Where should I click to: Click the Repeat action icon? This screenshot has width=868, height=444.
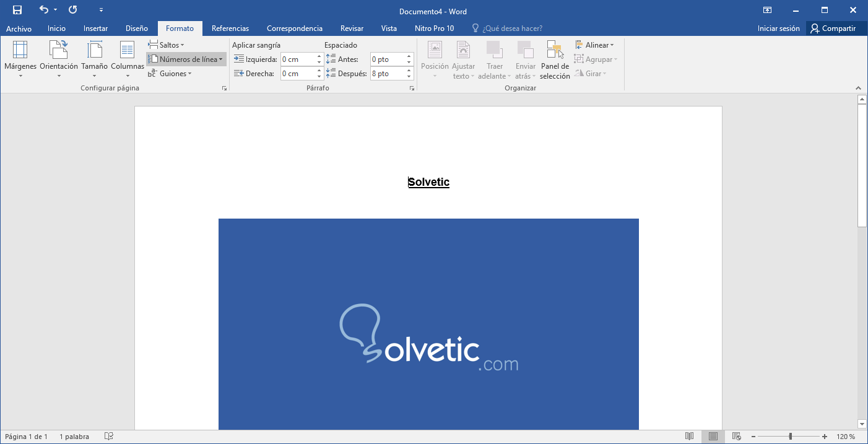pos(73,10)
